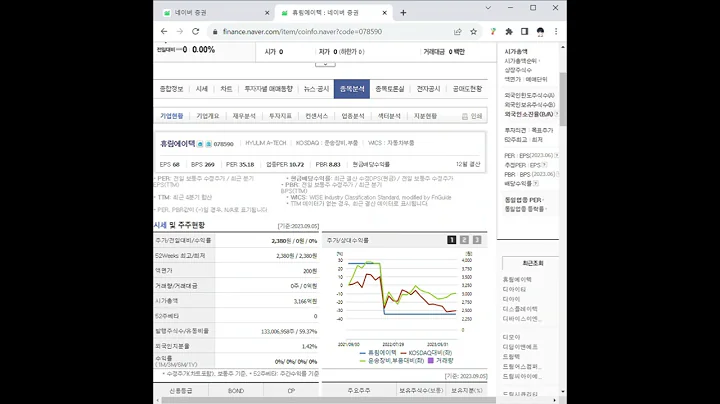Close the 휴림에이텍 browser tab

point(385,13)
